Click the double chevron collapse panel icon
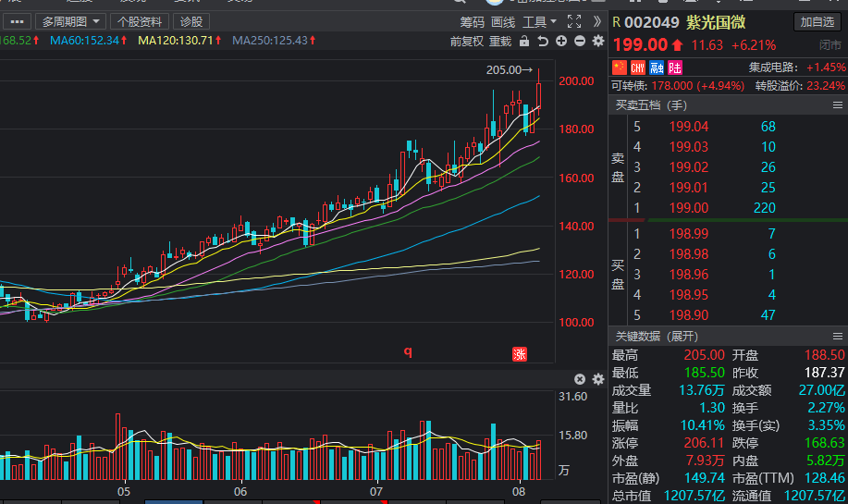 (597, 21)
